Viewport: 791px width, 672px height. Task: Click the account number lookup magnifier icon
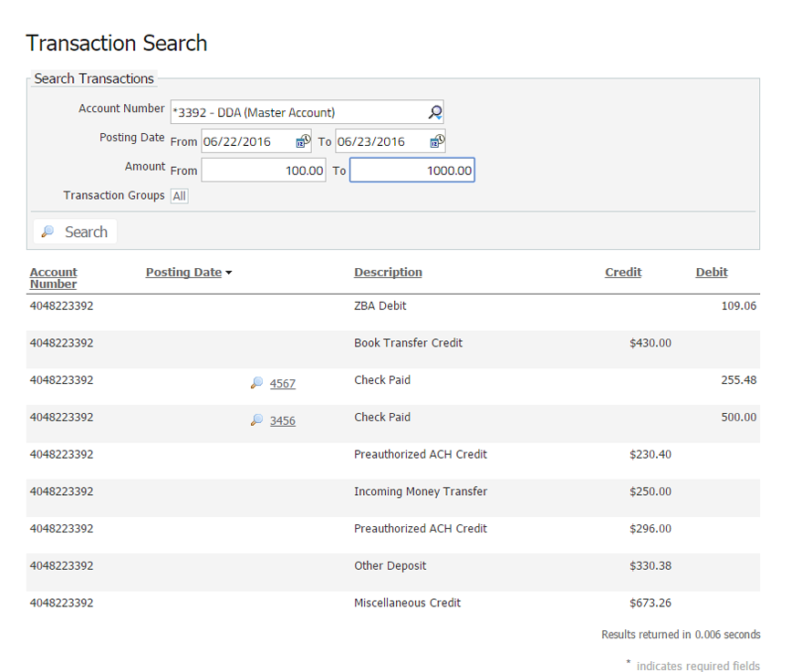tap(435, 112)
